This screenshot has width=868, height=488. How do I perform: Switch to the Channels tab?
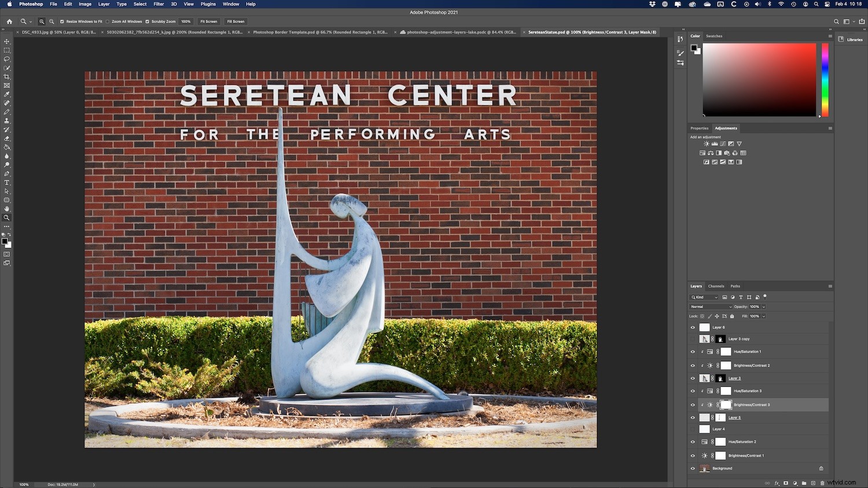coord(716,286)
